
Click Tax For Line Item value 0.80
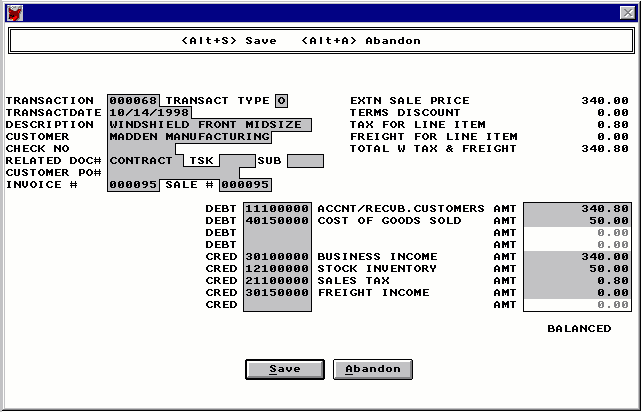[613, 125]
